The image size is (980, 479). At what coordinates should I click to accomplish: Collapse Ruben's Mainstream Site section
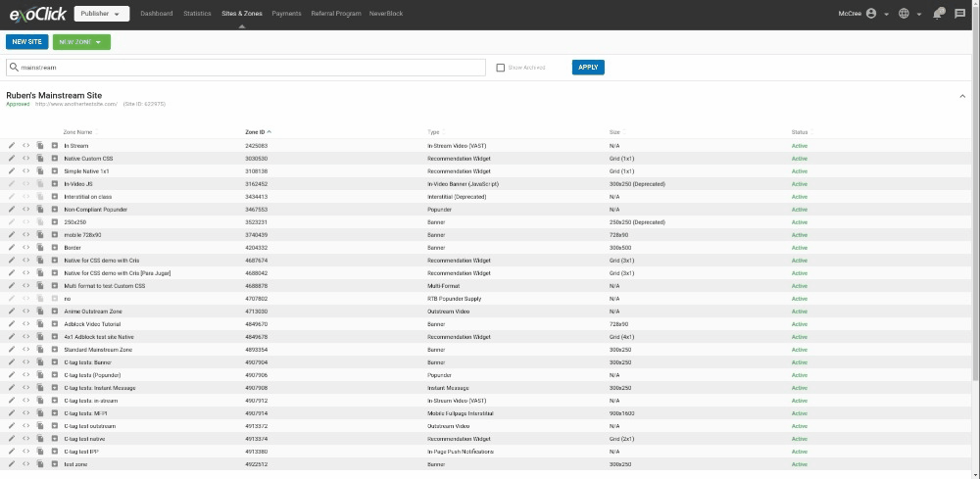click(x=962, y=96)
